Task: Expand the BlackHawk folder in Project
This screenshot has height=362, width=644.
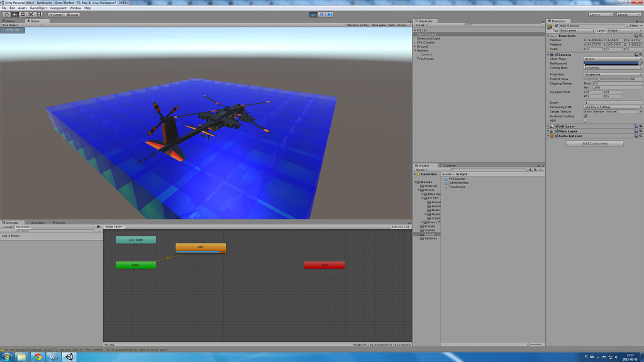Action: 421,194
